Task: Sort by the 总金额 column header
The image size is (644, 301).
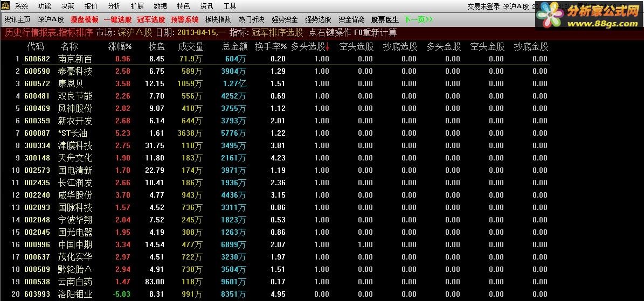Action: (x=235, y=47)
